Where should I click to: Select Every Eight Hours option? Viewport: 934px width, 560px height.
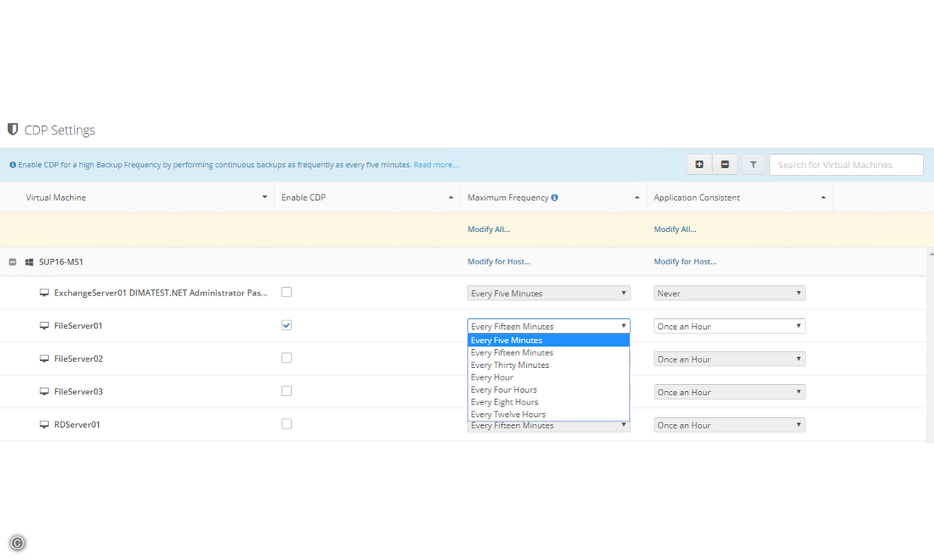549,402
